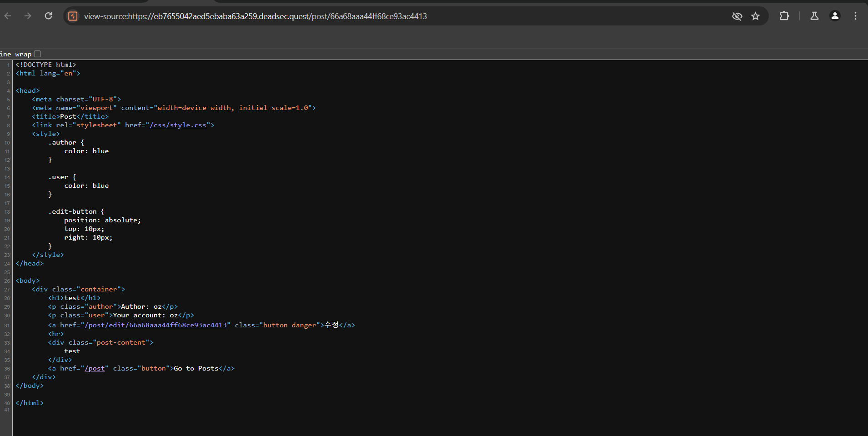The image size is (868, 436).
Task: Click the browser forward arrow
Action: coord(28,16)
